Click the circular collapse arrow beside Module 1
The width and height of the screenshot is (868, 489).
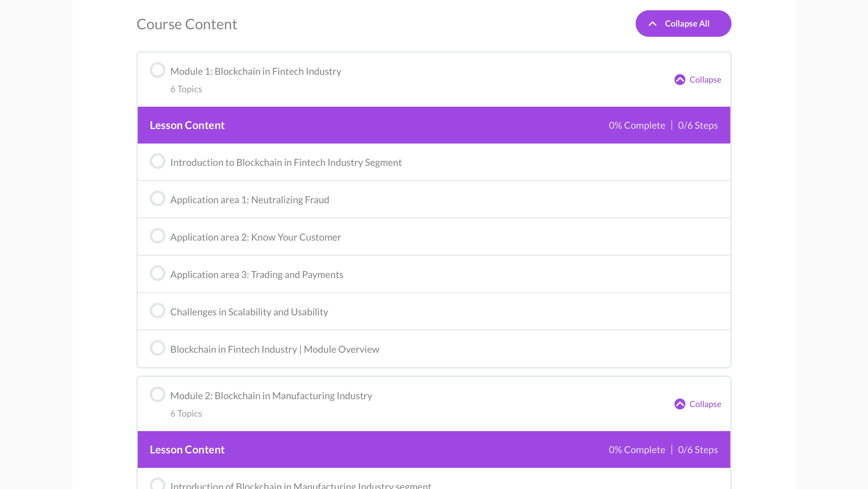680,80
